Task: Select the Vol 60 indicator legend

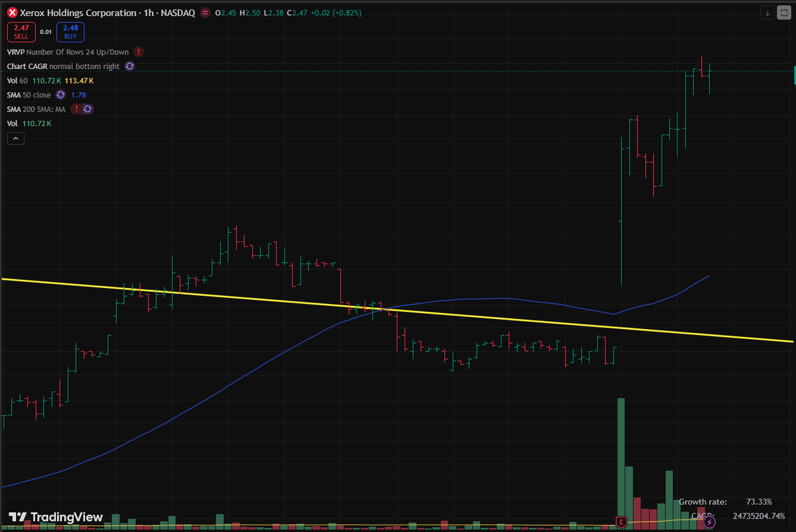Action: click(18, 80)
